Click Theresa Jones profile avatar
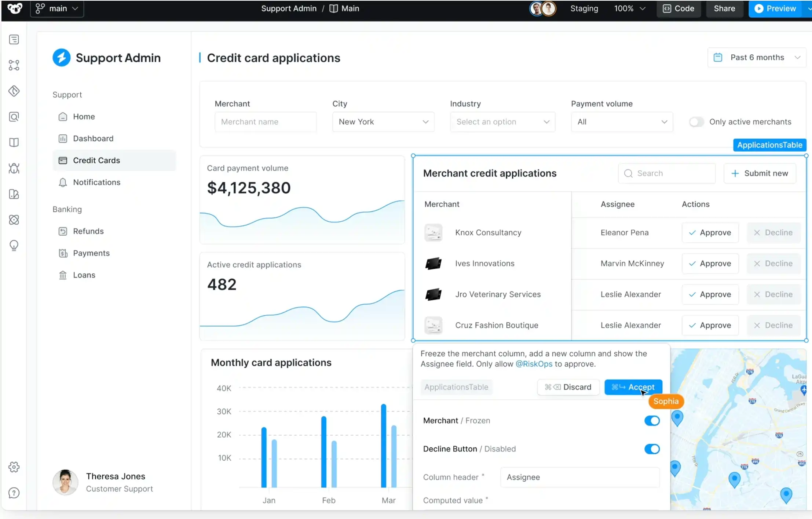This screenshot has width=812, height=519. pos(65,482)
